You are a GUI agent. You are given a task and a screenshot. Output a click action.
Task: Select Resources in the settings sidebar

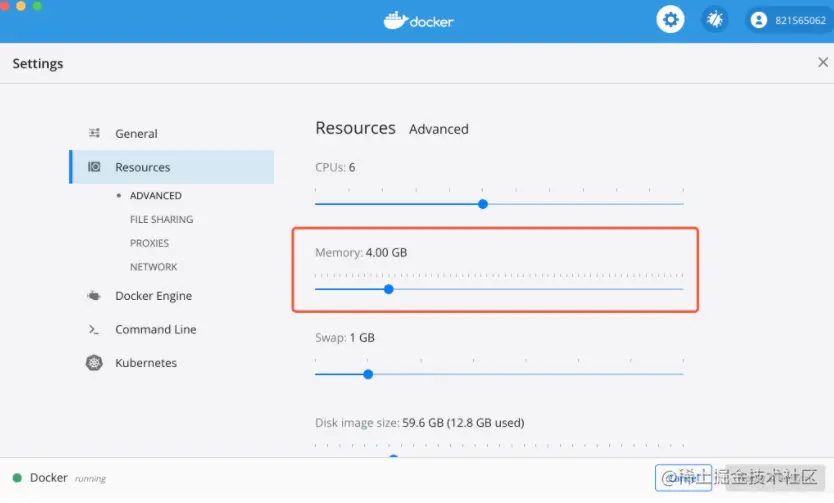click(171, 167)
